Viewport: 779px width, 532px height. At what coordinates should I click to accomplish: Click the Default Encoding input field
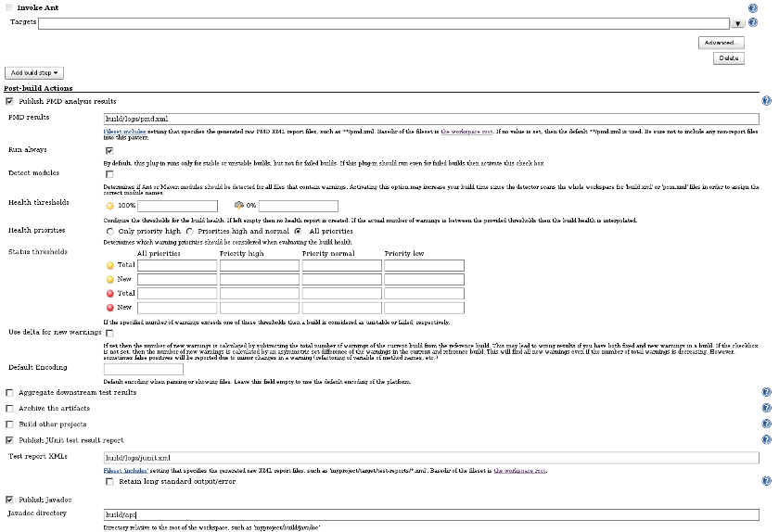pyautogui.click(x=143, y=369)
